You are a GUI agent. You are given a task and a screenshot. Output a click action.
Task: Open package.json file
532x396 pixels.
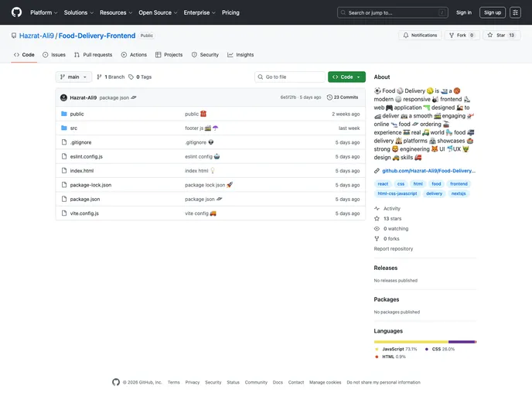(85, 200)
